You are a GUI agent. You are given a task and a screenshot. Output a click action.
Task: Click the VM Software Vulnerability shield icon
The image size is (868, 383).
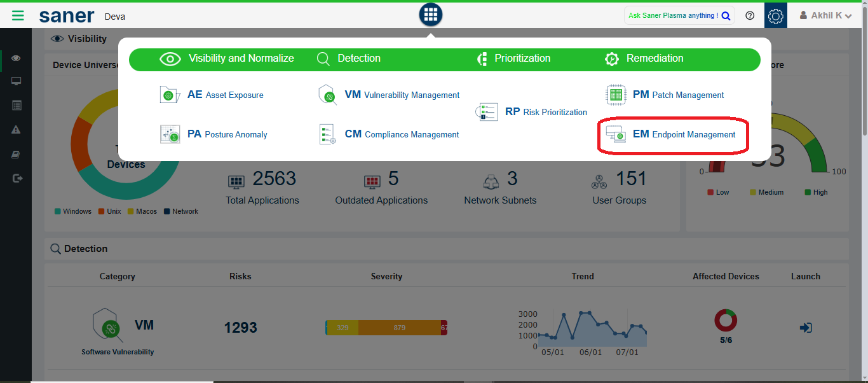click(106, 326)
